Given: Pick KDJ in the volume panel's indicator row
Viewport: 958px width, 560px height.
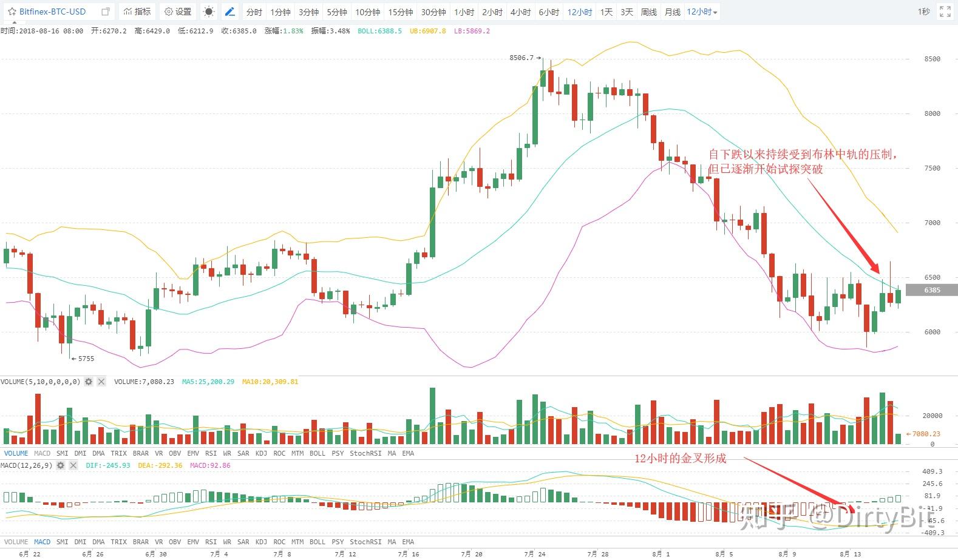Looking at the screenshot, I should click(261, 453).
